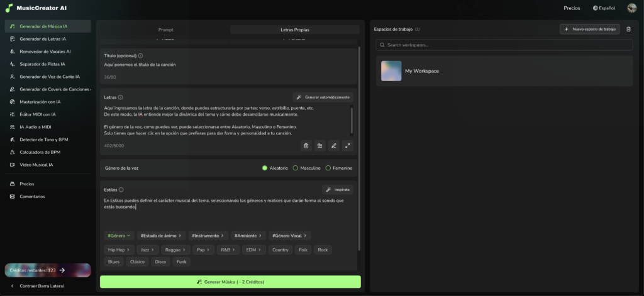Click the Search workspaces input field

point(503,45)
